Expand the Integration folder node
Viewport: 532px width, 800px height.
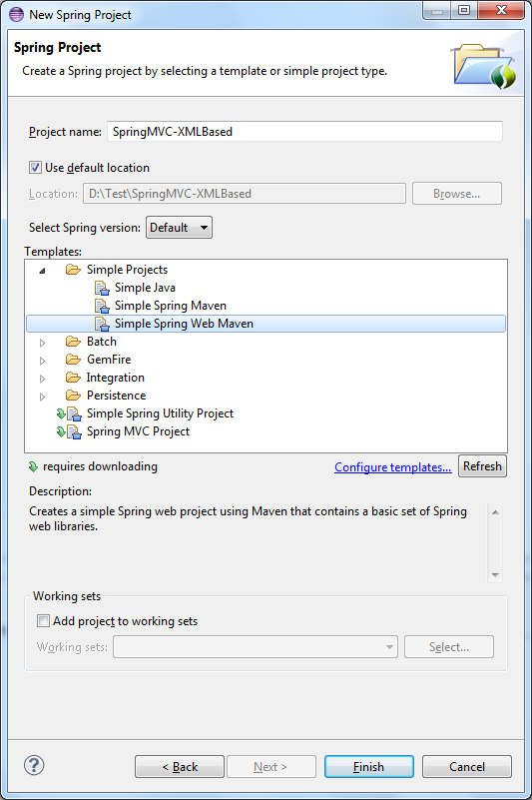pos(42,379)
